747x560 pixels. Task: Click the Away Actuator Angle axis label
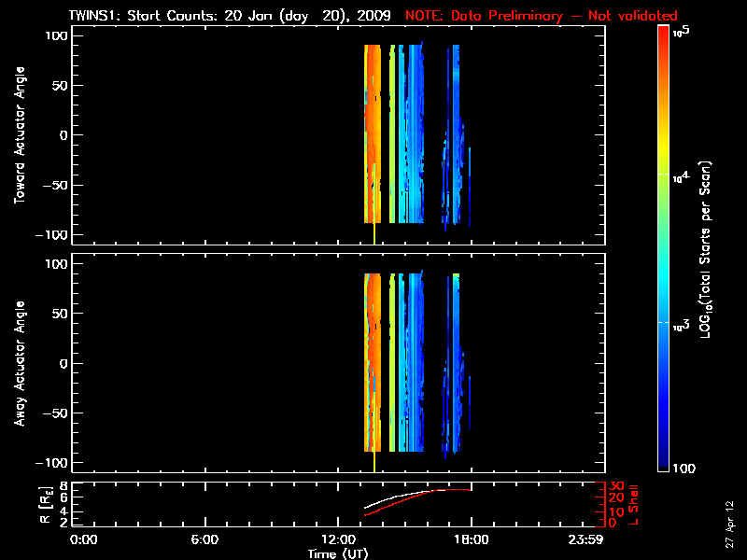click(x=18, y=365)
